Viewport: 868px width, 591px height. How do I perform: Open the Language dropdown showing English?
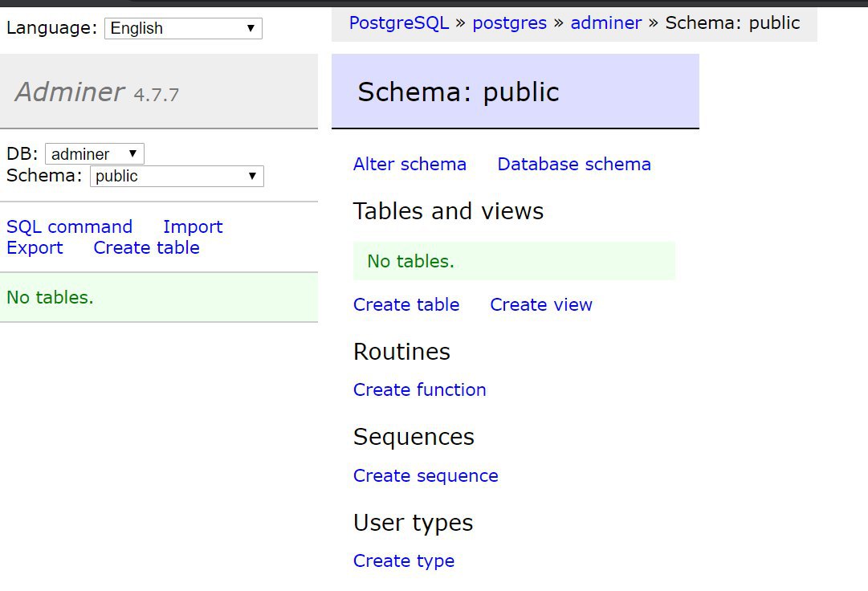(183, 28)
